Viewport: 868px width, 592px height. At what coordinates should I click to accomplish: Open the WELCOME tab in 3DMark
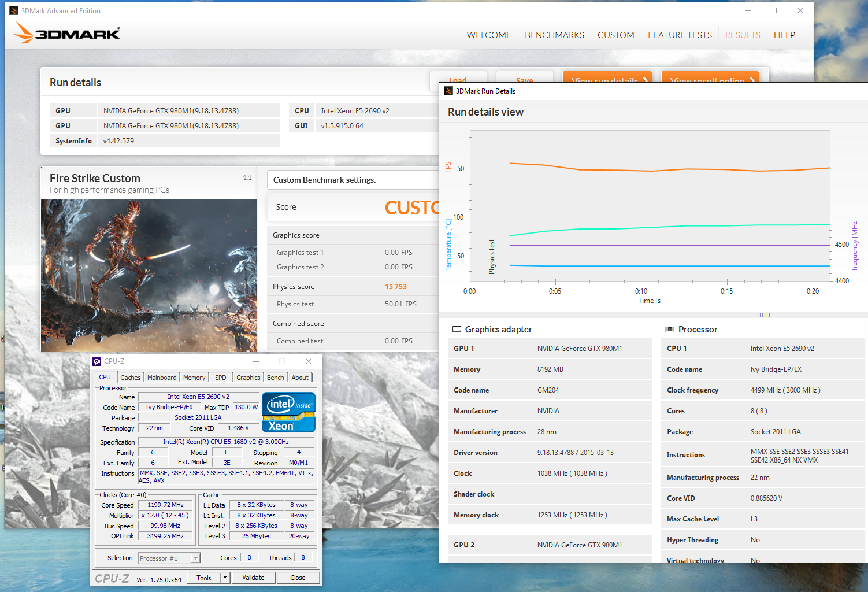coord(489,35)
